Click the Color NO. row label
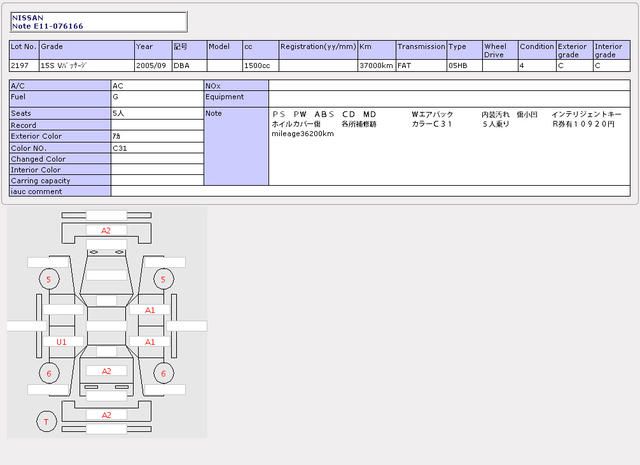Viewport: 640px width, 465px height. point(60,148)
